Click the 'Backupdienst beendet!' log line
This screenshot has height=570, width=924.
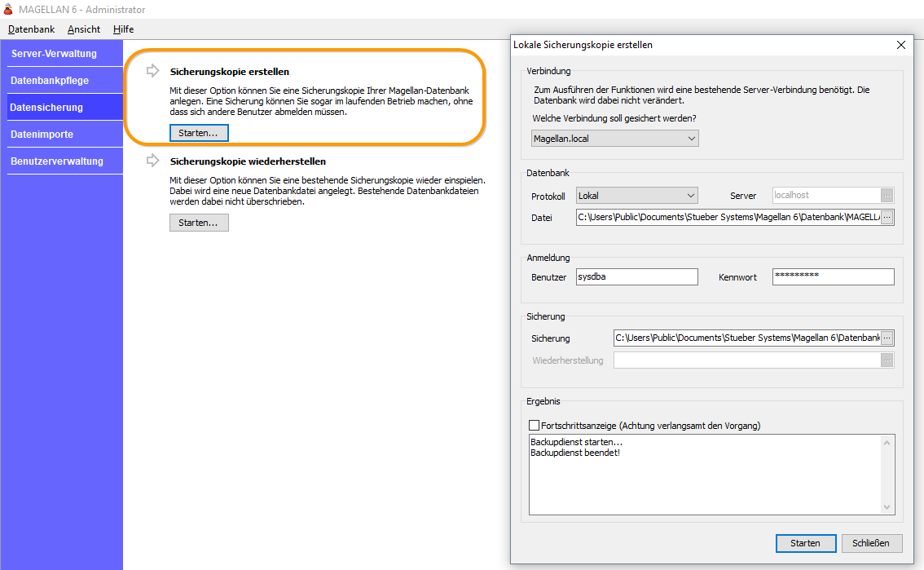[x=575, y=453]
